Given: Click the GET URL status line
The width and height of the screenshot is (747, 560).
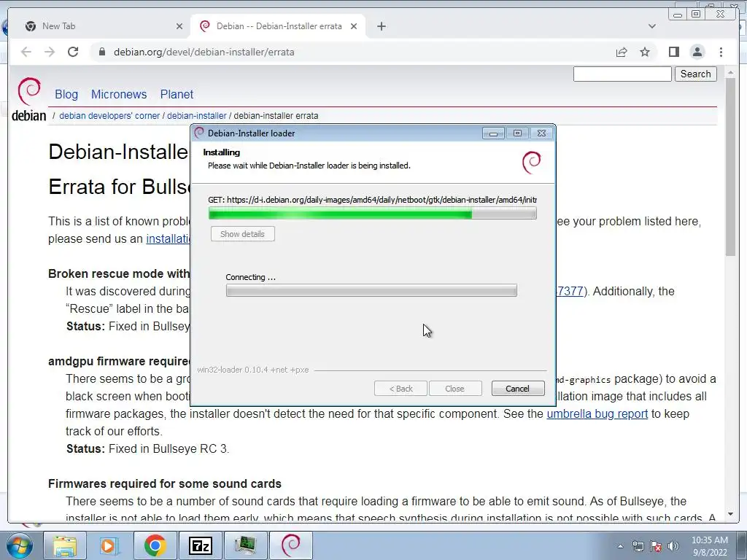Looking at the screenshot, I should coord(372,200).
